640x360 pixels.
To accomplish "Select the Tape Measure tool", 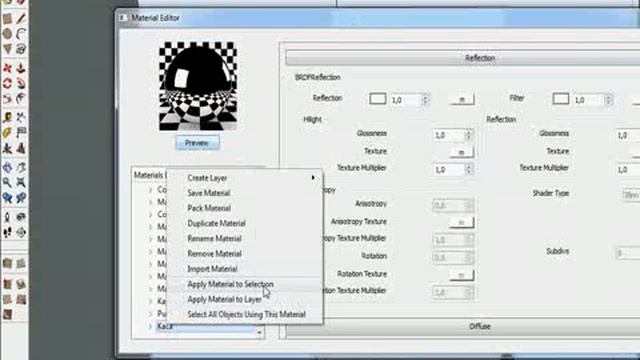I will point(7,118).
